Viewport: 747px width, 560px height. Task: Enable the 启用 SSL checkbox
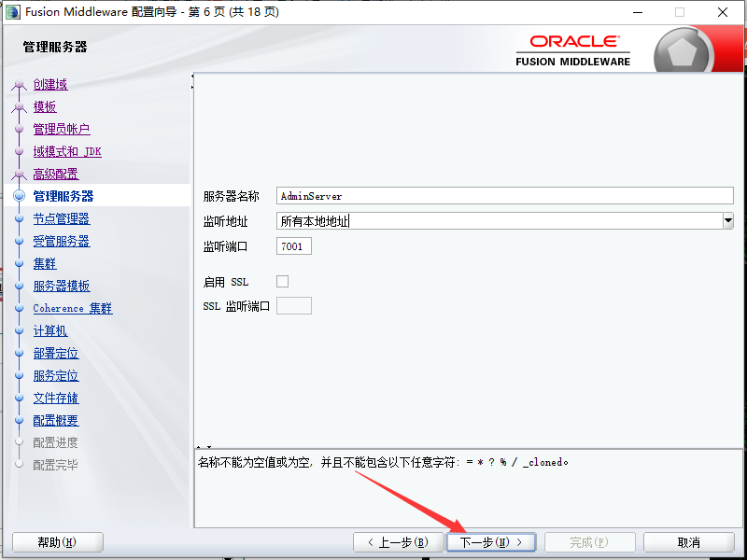tap(283, 282)
